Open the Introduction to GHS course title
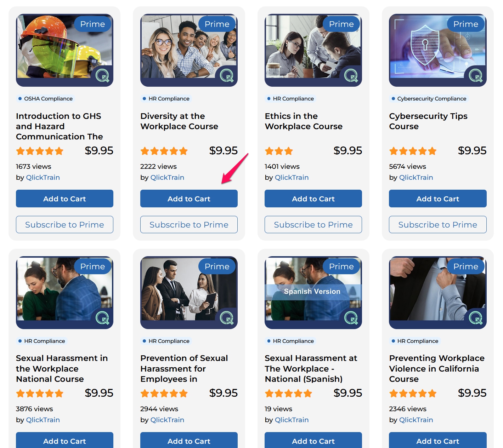The image size is (503, 448). (60, 126)
